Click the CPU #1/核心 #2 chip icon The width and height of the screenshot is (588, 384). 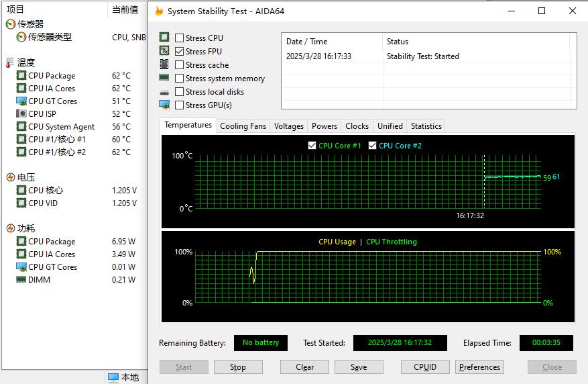coord(21,152)
